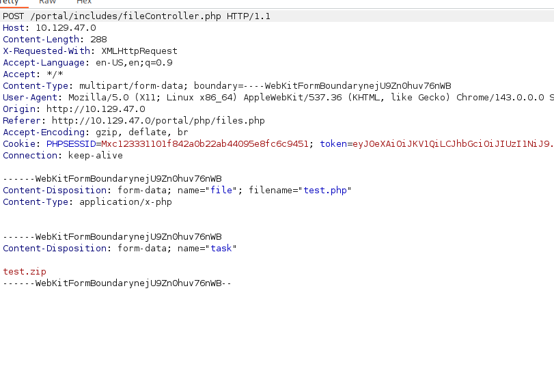
Task: Click the second WebKitFormBoundary line
Action: 112,236
